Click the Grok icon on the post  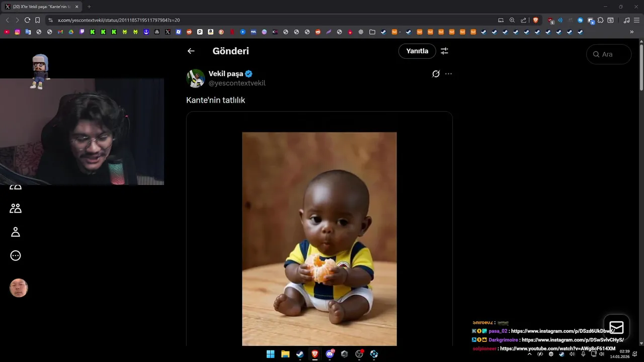[436, 74]
